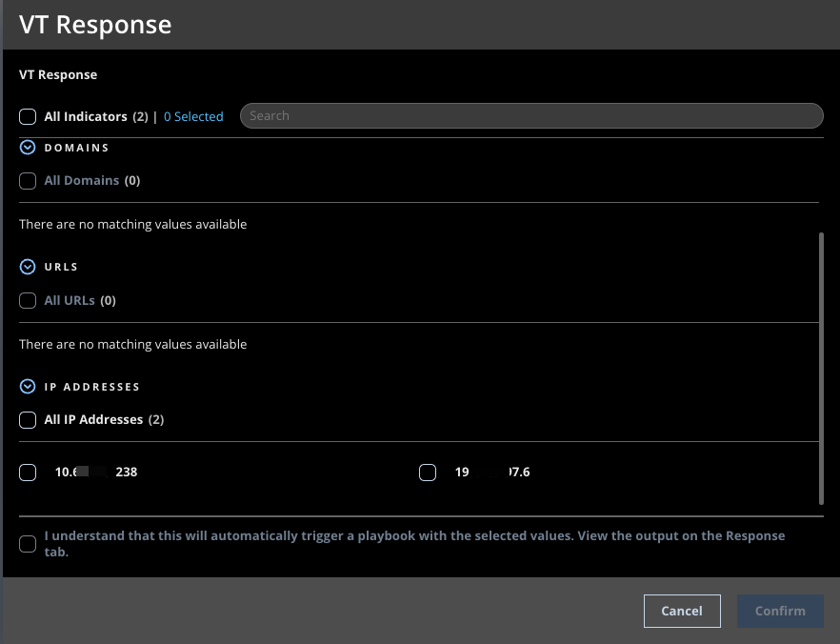
Task: Check the IP address ending in 238
Action: pyautogui.click(x=28, y=472)
